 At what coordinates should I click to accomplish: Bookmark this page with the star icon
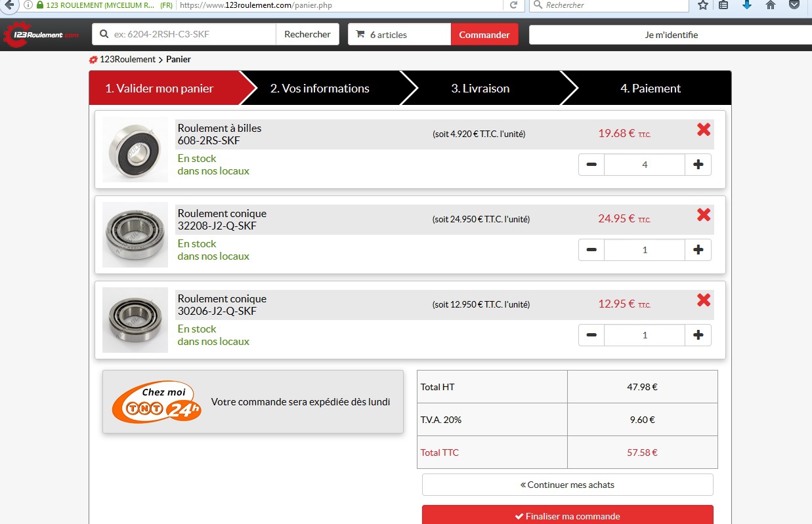click(x=703, y=5)
